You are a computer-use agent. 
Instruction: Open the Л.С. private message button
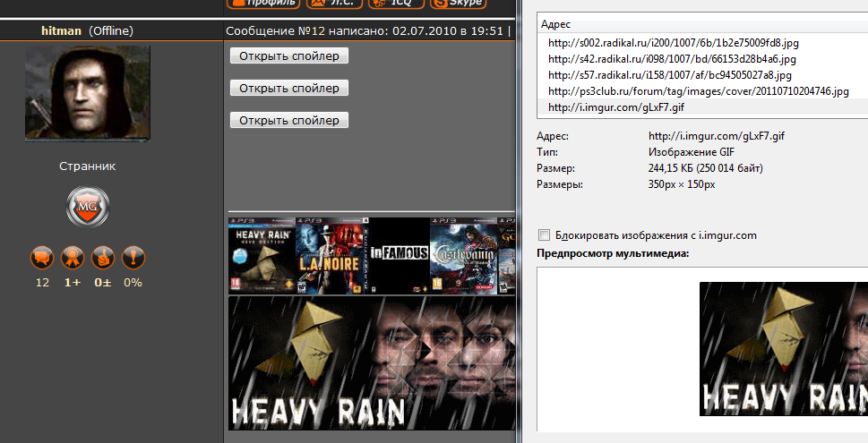(x=334, y=3)
